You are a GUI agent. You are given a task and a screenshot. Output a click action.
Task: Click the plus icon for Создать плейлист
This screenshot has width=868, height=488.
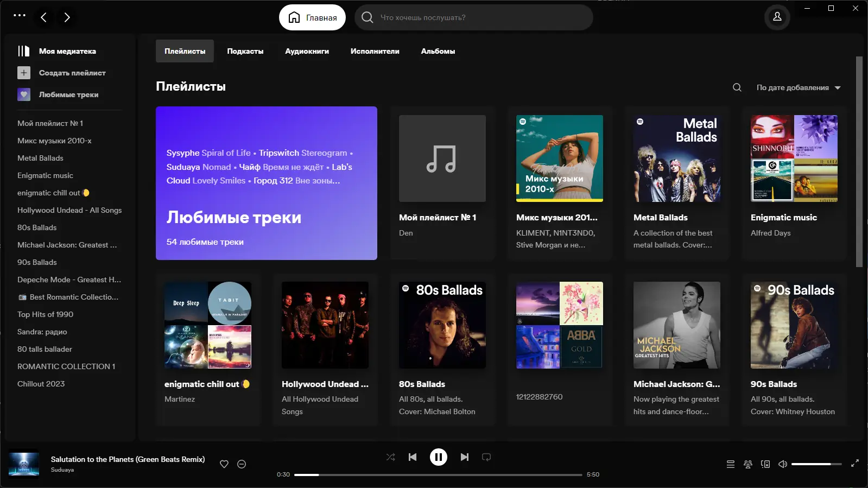24,73
